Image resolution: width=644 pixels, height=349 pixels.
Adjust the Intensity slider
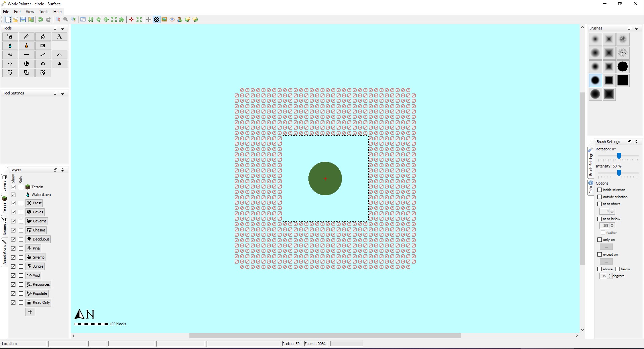coord(619,173)
